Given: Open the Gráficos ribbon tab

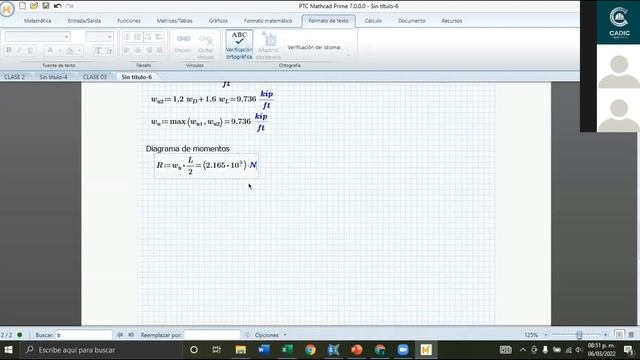Looking at the screenshot, I should coord(218,21).
